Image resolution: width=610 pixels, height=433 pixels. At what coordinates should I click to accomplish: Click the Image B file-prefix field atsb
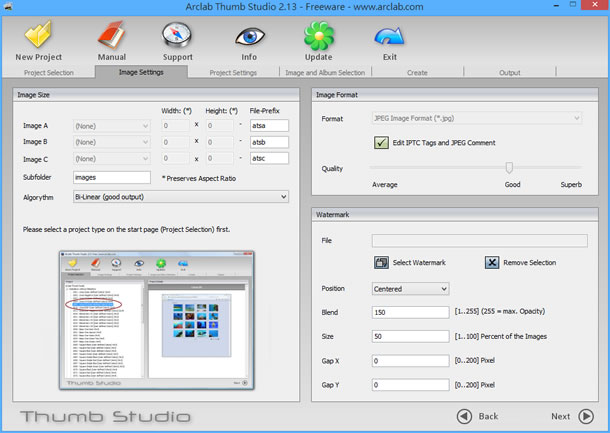(269, 142)
